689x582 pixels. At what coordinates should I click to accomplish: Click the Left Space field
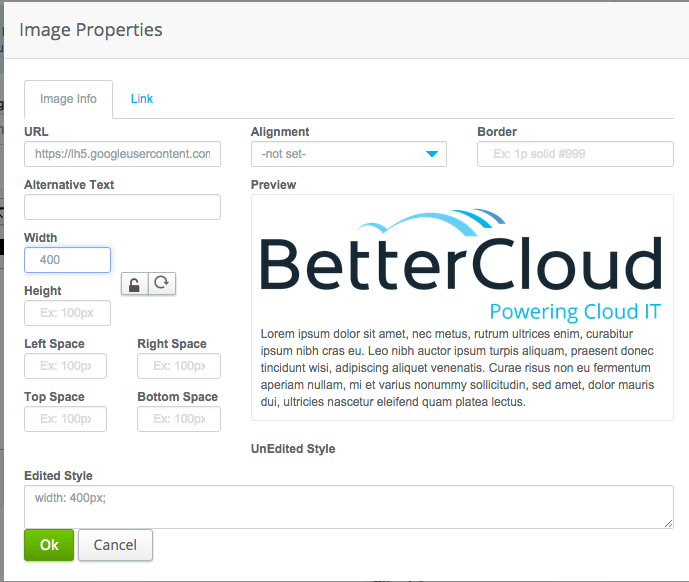click(65, 366)
